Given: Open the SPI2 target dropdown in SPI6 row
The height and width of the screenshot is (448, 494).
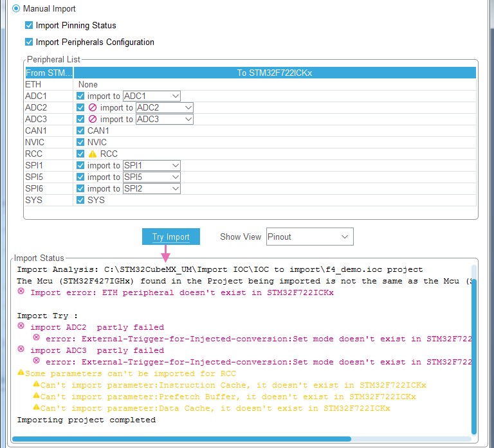Looking at the screenshot, I should (152, 188).
